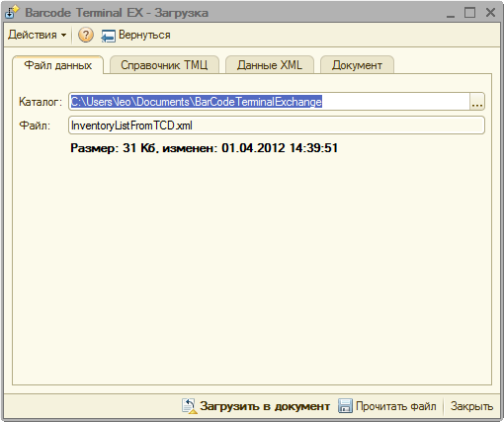Click the question mark help icon
The image size is (504, 422).
coord(86,35)
